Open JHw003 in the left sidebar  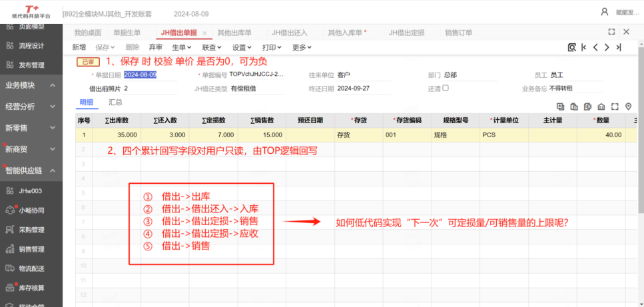(31, 191)
